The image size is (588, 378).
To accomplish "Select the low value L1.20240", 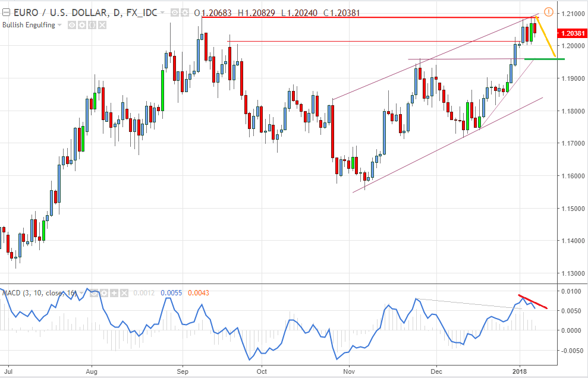I will (x=299, y=12).
